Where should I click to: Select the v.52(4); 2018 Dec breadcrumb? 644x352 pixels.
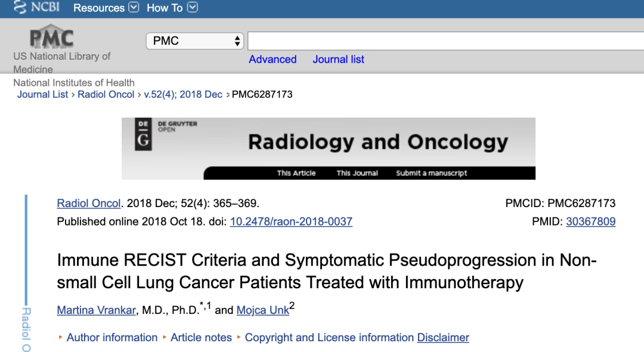click(x=183, y=94)
